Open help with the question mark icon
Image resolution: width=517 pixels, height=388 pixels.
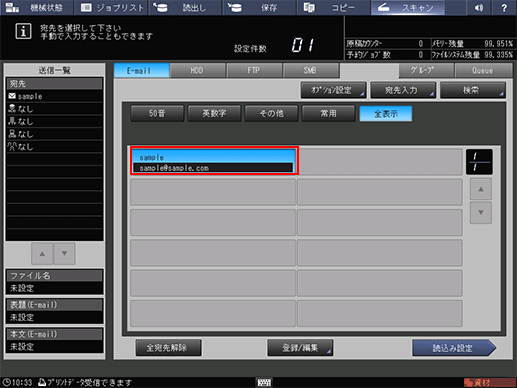tap(504, 7)
